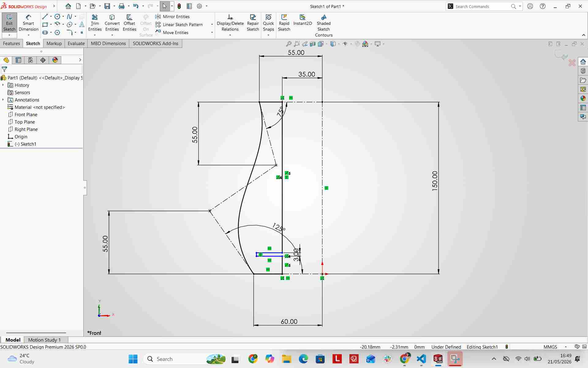588x368 pixels.
Task: Click the Section View icon
Action: (x=313, y=44)
